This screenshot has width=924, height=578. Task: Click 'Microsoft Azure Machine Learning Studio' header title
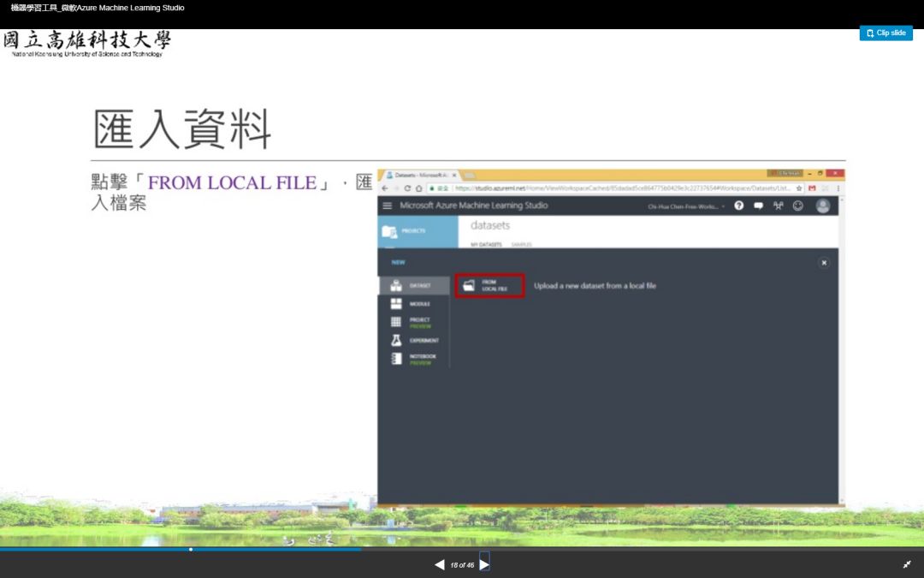pos(474,206)
